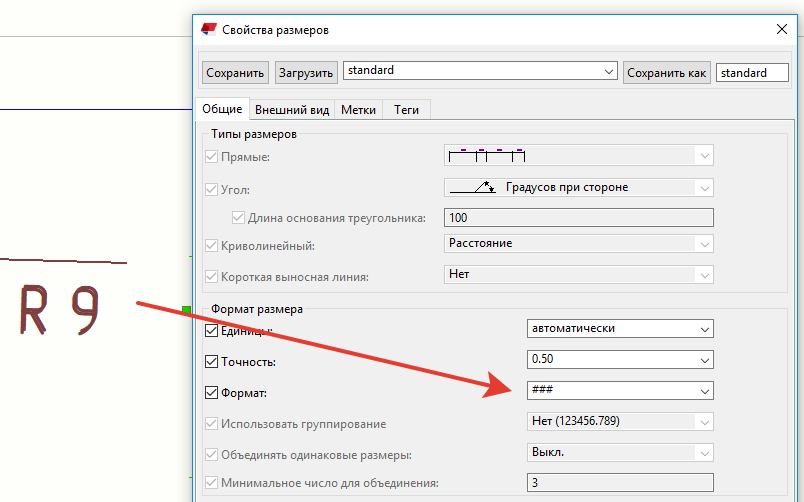The image size is (804, 502).
Task: Open the Выкл. combine dimensions dropdown
Action: 620,452
